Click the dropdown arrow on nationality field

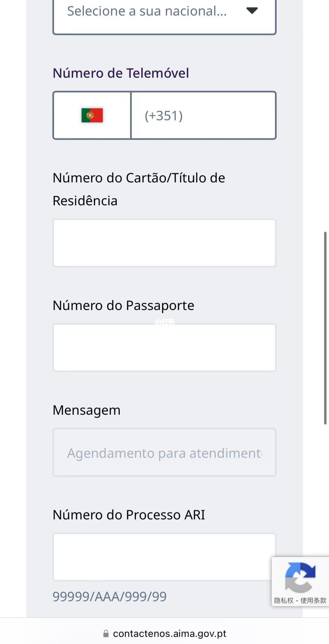[x=252, y=11]
